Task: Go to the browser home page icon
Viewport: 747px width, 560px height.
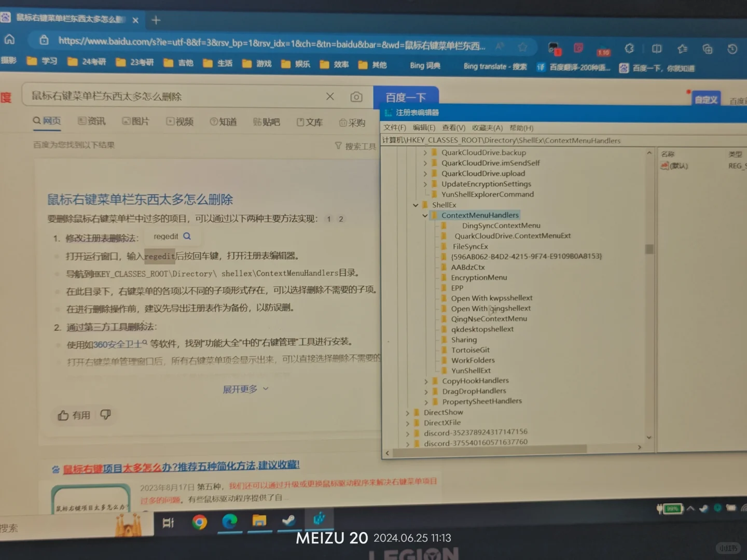Action: pos(9,39)
